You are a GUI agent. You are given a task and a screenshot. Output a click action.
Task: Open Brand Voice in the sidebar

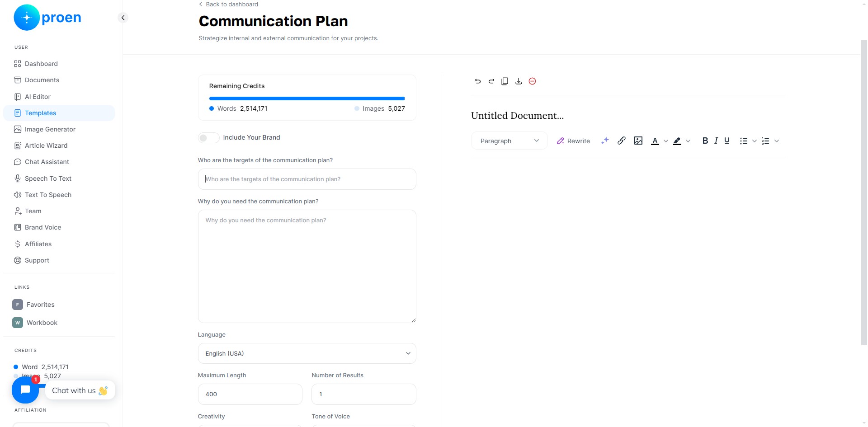tap(59, 227)
